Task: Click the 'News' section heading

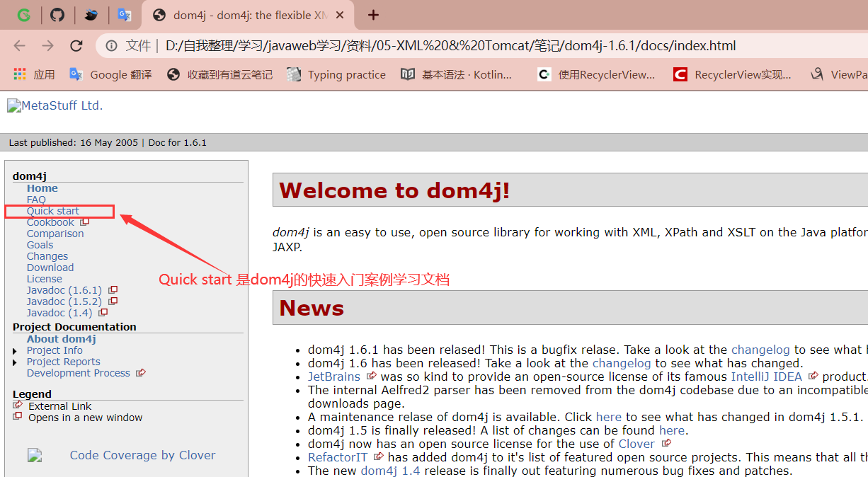Action: tap(312, 308)
